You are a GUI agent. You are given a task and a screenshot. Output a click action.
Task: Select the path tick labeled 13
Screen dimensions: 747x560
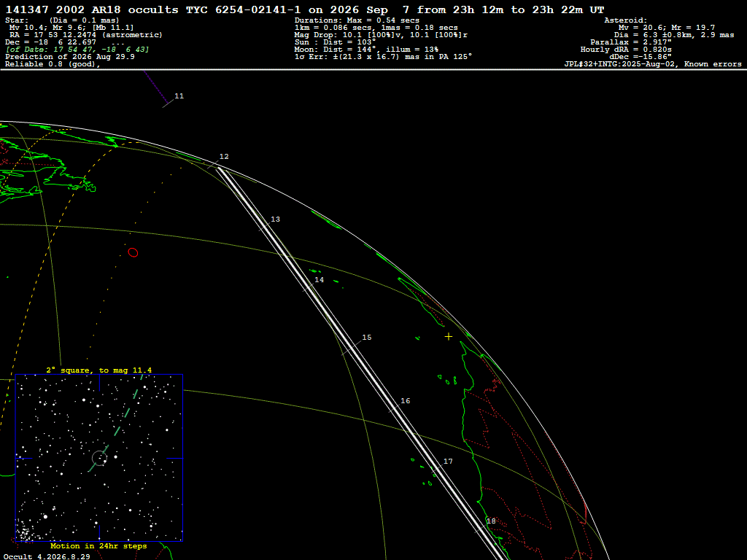(275, 219)
